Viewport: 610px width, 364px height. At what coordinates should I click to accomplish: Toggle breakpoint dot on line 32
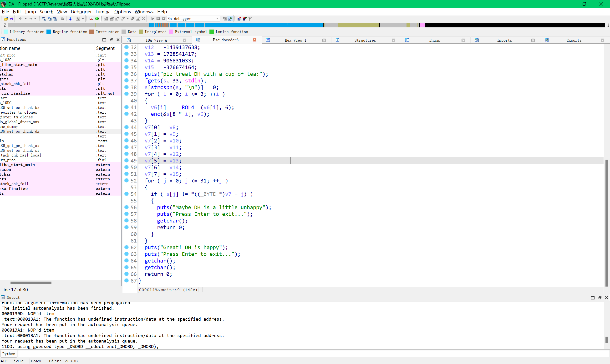(127, 47)
